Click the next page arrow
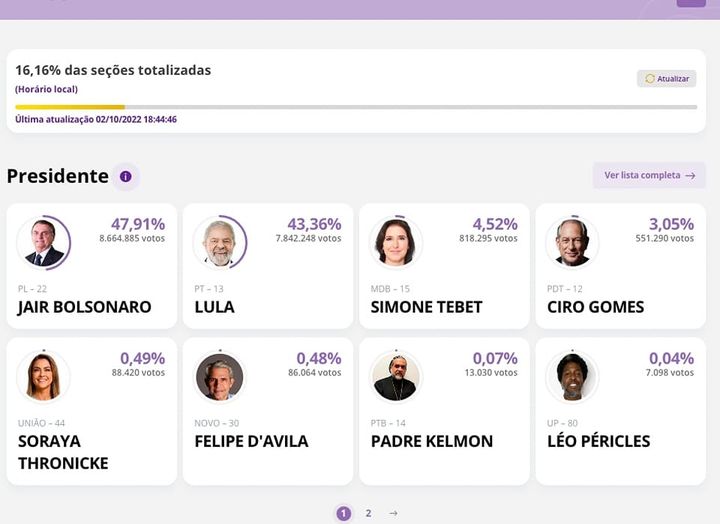Viewport: 720px width, 524px height. click(x=393, y=513)
